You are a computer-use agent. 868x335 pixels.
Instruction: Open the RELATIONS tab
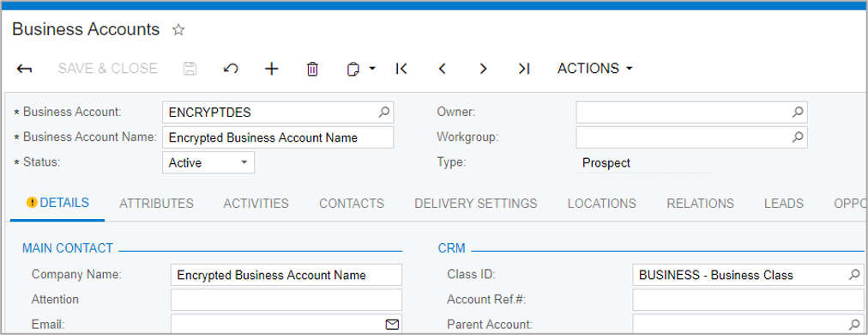(x=700, y=204)
